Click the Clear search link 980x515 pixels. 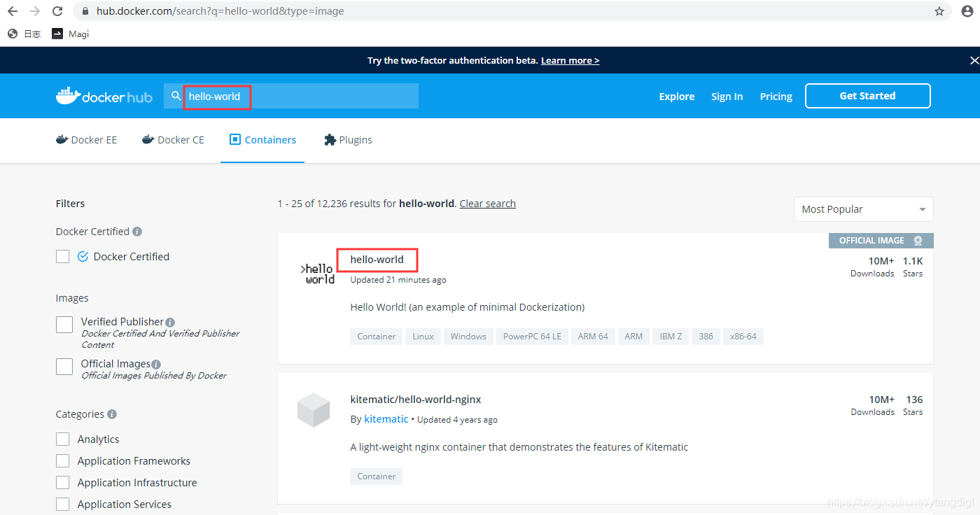coord(488,204)
